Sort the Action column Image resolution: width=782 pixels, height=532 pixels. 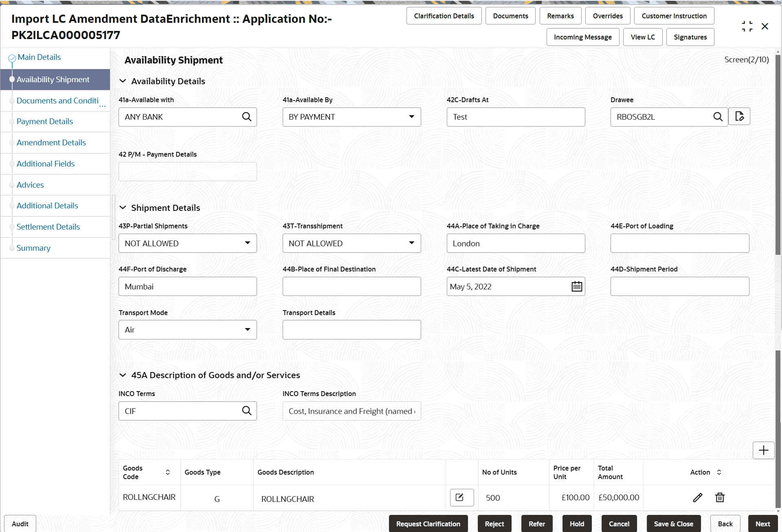coord(718,472)
